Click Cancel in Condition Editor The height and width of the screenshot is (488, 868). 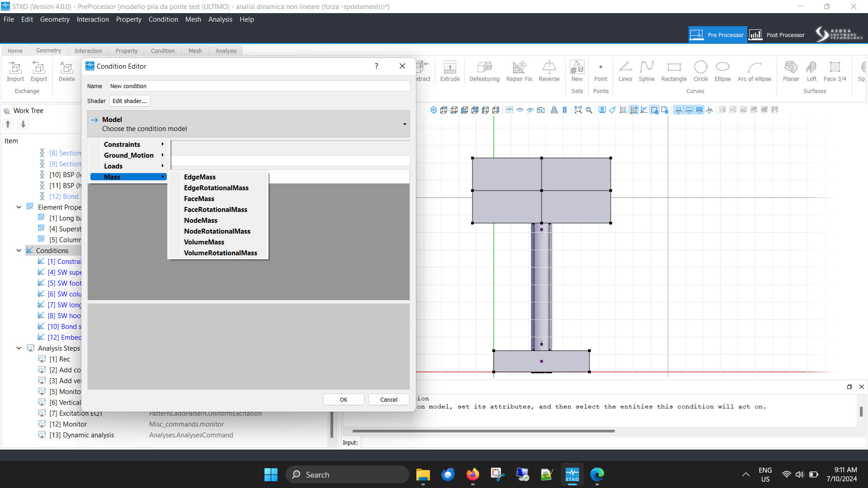[389, 400]
